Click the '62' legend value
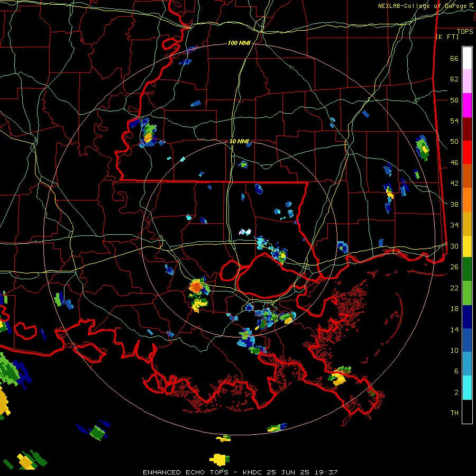 [x=454, y=79]
